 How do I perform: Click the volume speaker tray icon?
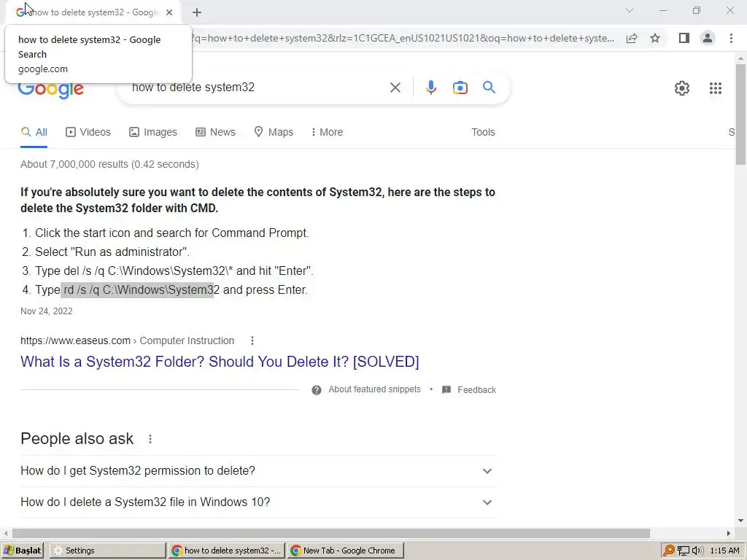point(697,551)
